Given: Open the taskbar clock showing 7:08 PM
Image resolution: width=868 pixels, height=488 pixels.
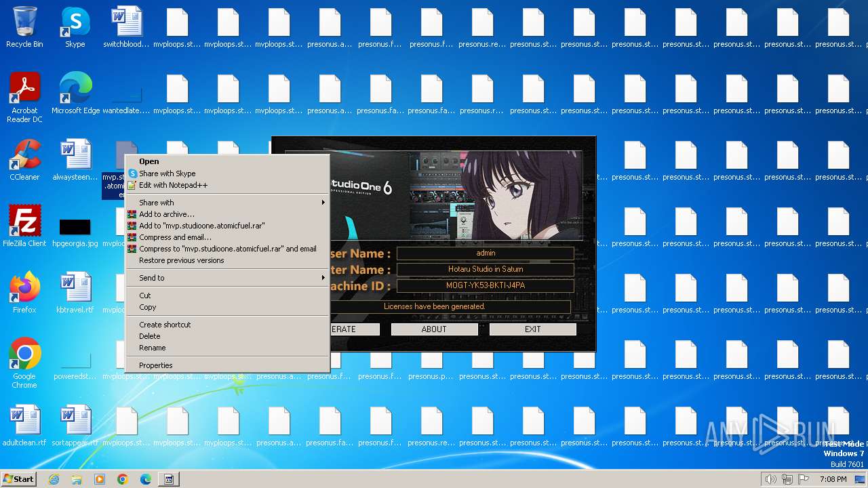Looking at the screenshot, I should click(x=833, y=479).
